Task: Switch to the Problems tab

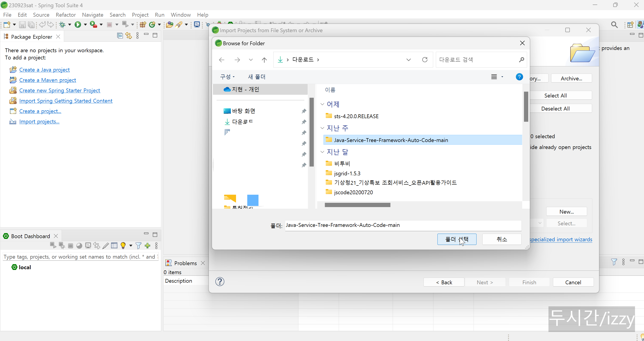Action: pyautogui.click(x=185, y=263)
